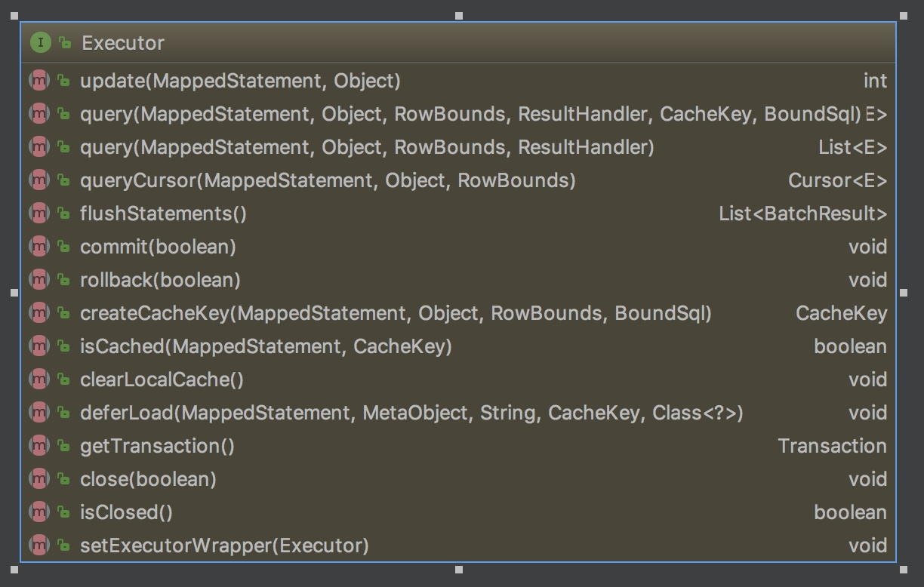Select getTransaction() method
The width and height of the screenshot is (924, 587).
point(157,446)
